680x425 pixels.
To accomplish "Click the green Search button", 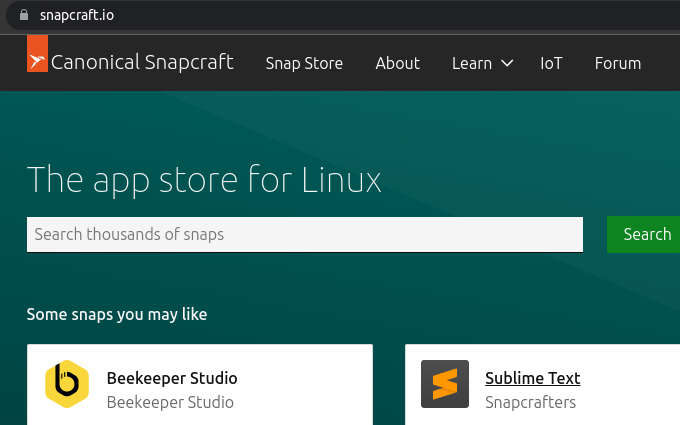I will point(644,234).
